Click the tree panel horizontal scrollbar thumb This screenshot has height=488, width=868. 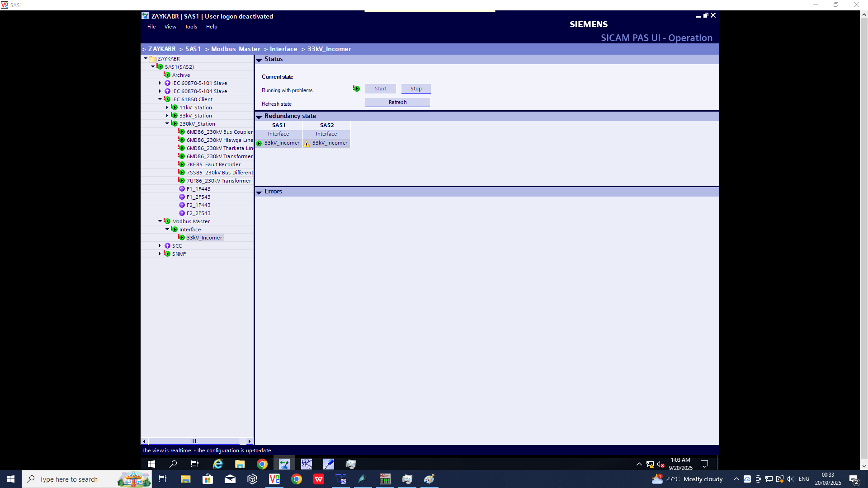coord(194,441)
